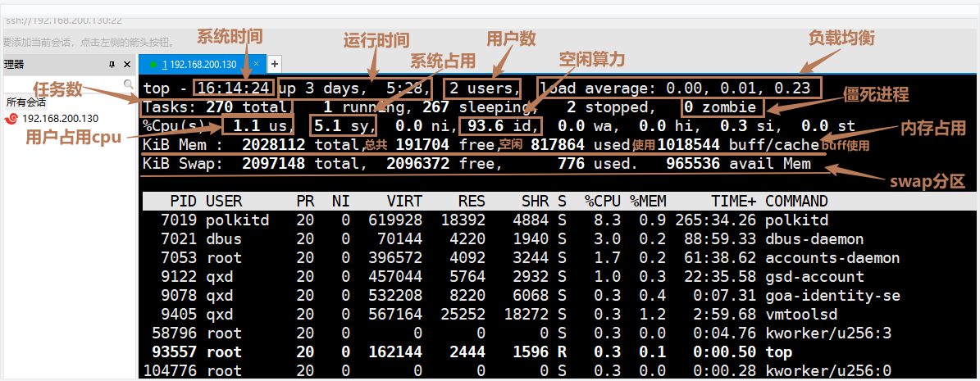Click PID 93557 in the process list

tap(175, 352)
